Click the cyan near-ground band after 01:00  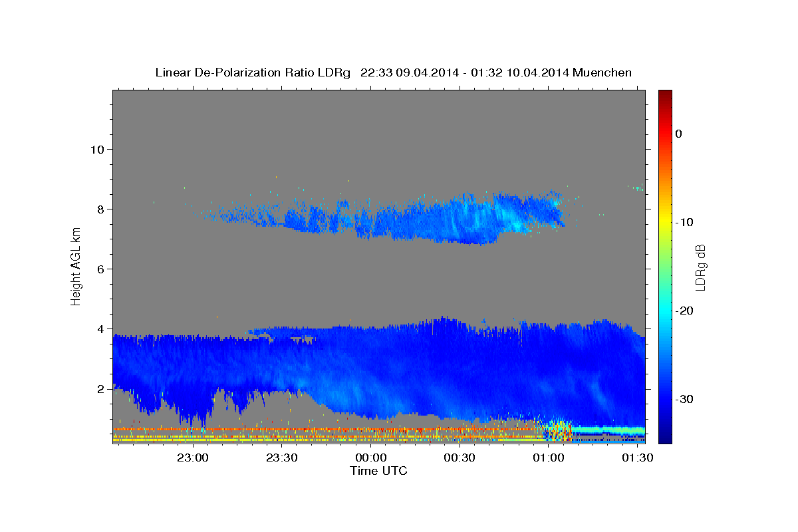(x=608, y=430)
